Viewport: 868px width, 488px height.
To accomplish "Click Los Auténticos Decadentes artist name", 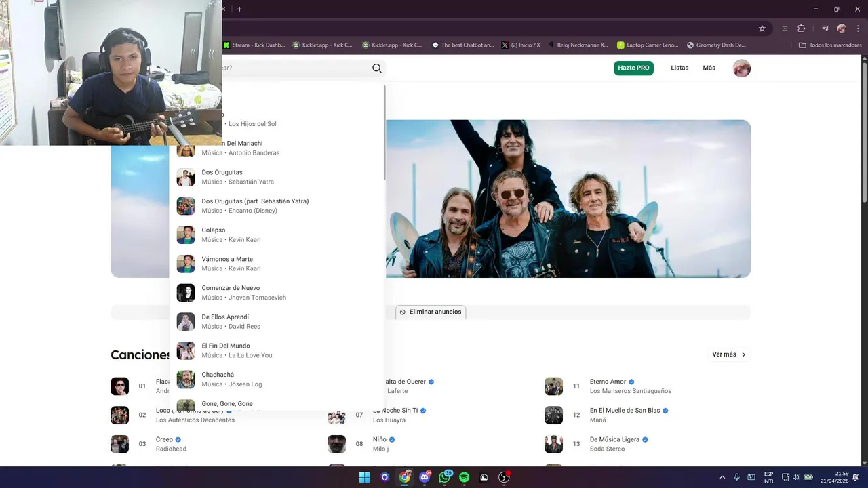I will (195, 420).
